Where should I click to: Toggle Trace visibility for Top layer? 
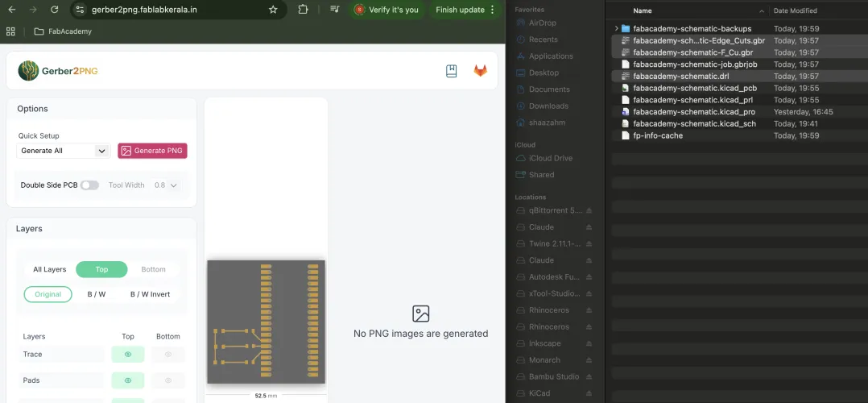(128, 354)
